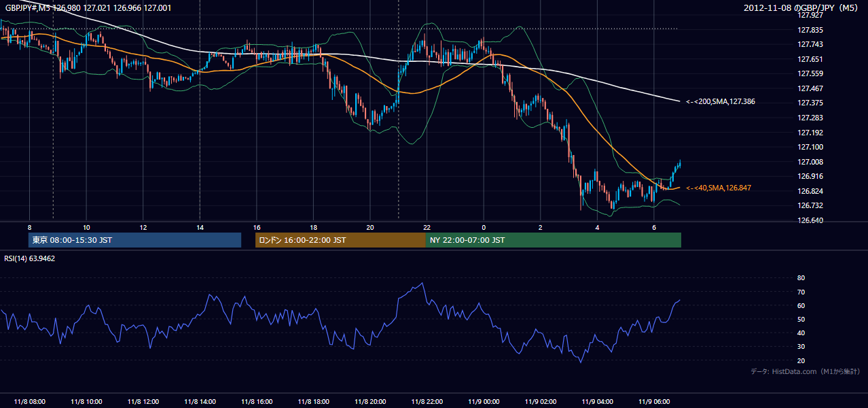Click price level 126.916 on the axis
Image resolution: width=868 pixels, height=408 pixels.
point(810,176)
